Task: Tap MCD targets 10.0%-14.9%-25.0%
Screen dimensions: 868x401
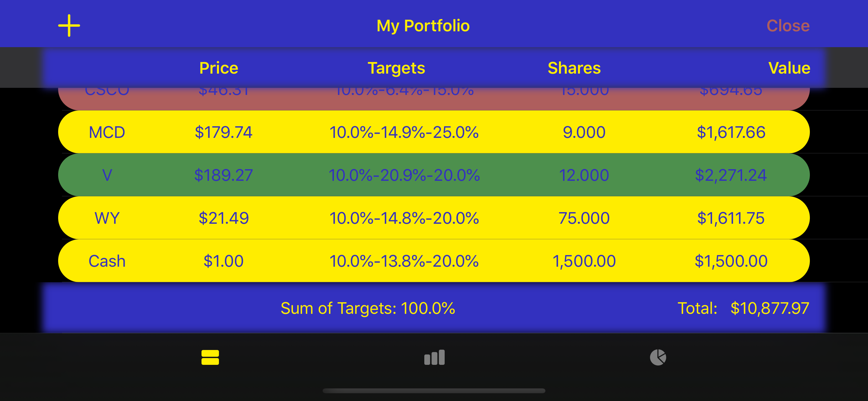Action: (x=404, y=132)
